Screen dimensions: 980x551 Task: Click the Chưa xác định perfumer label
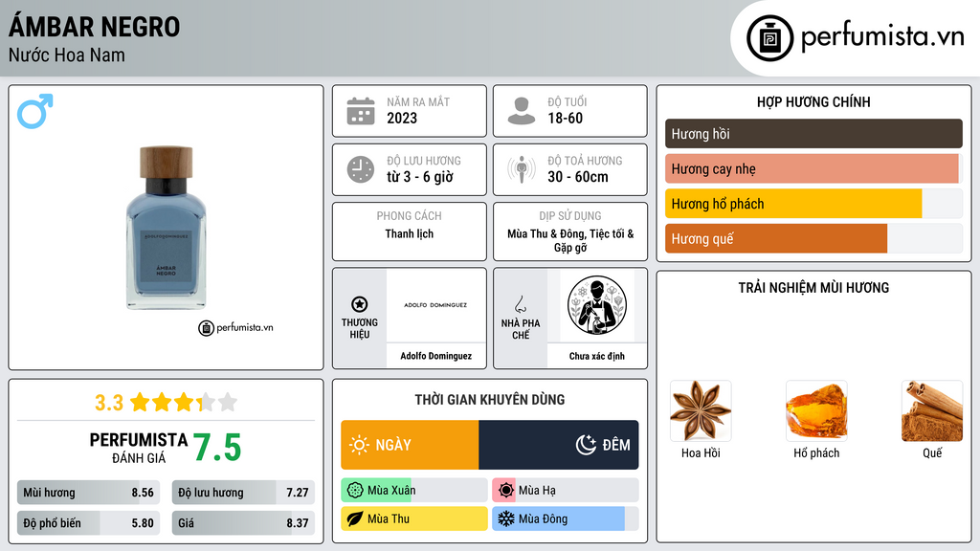pyautogui.click(x=597, y=356)
